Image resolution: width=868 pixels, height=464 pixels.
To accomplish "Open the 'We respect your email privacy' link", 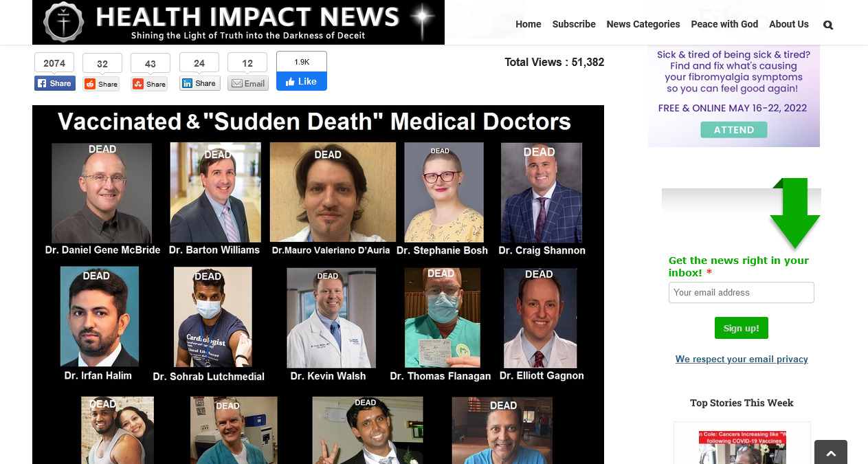I will click(x=741, y=359).
